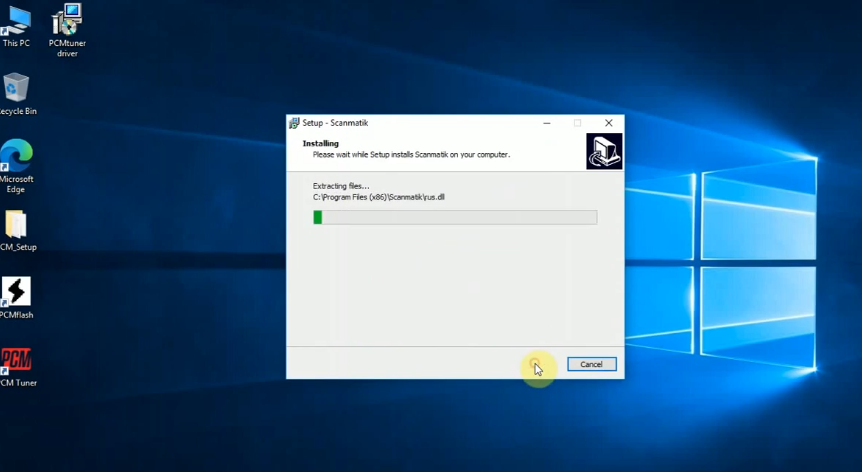Image resolution: width=862 pixels, height=472 pixels.
Task: Select the Recycle Bin desktop icon
Action: coord(16,94)
